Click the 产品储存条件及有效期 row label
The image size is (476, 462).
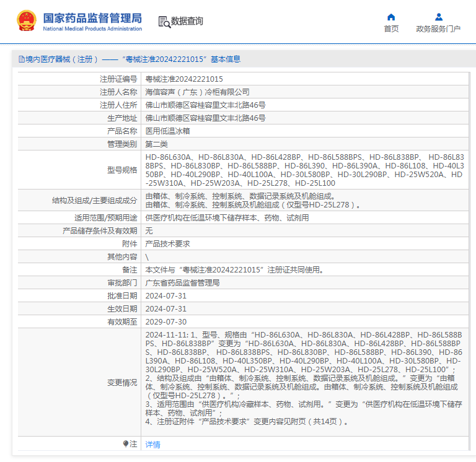100,231
